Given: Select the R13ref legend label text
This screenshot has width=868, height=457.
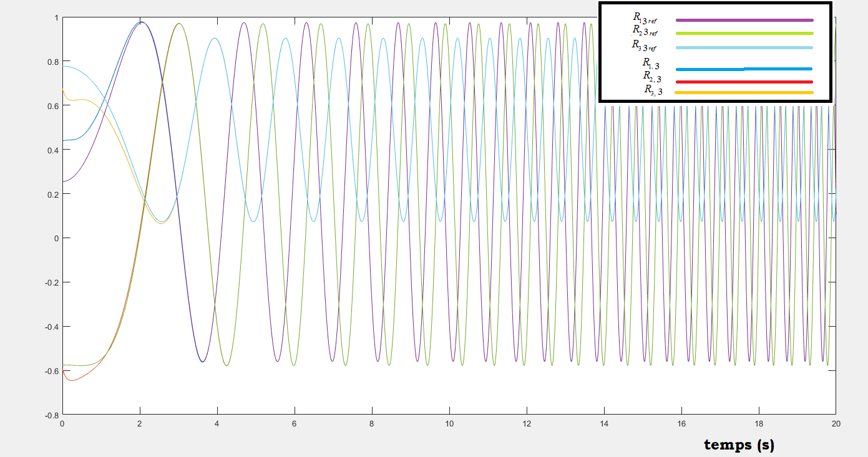Looking at the screenshot, I should (645, 17).
